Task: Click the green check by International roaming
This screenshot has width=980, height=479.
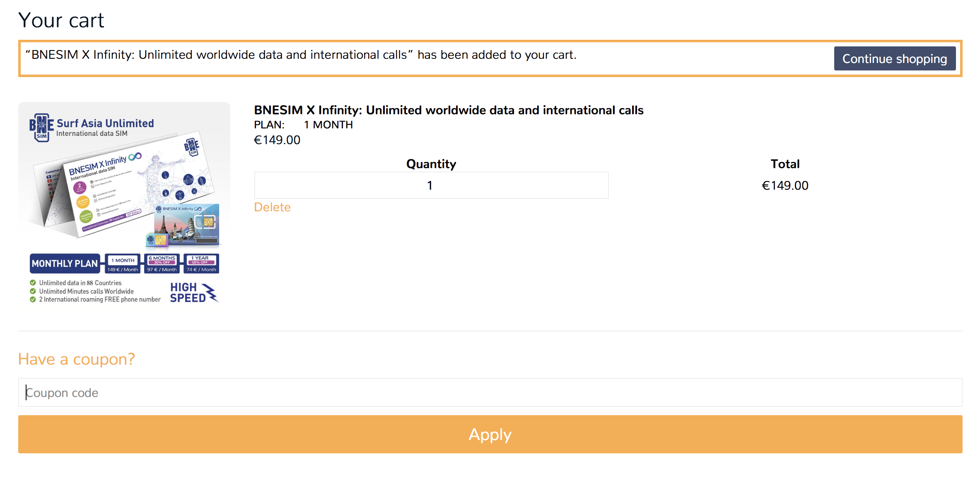Action: (33, 300)
